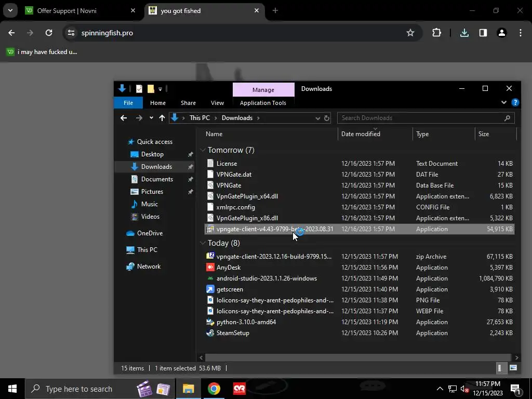Screen dimensions: 532x399
Task: Open the 'i may have fucked u...' bookmark
Action: pos(42,52)
